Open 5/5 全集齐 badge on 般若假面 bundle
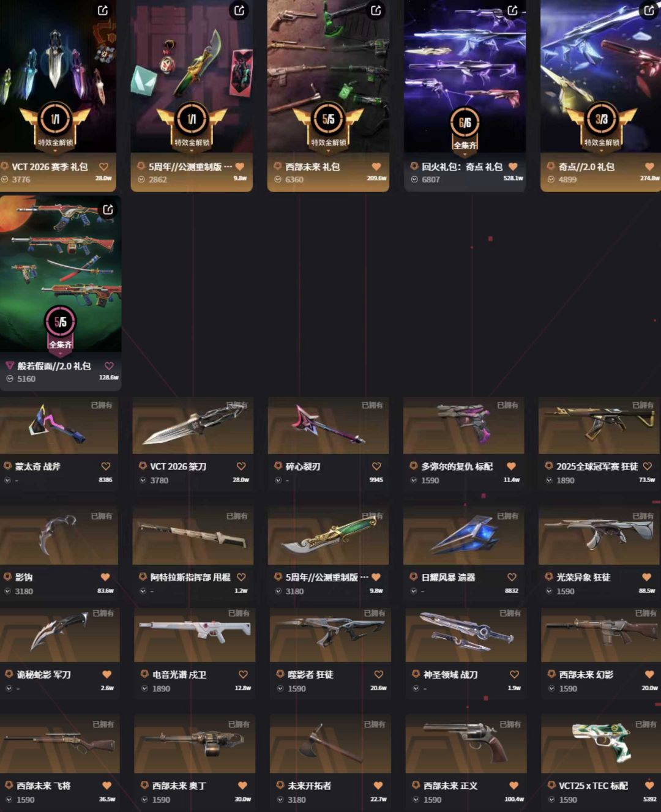661x812 pixels. 60,328
